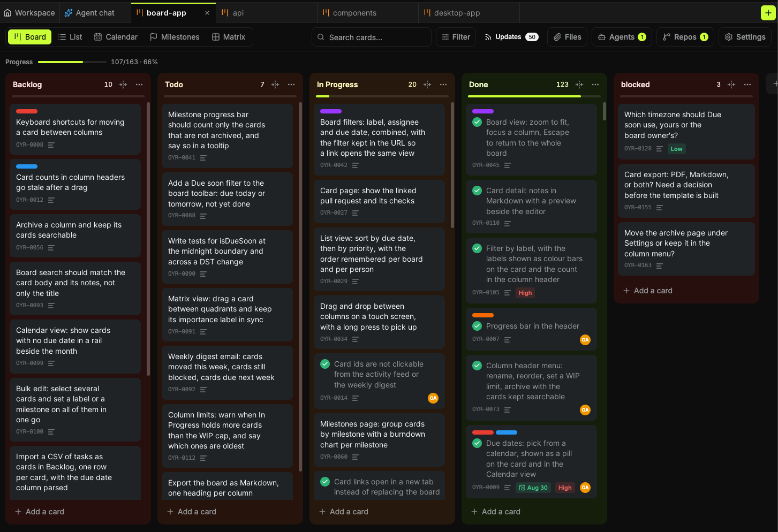This screenshot has width=778, height=532.
Task: Switch to the components tab
Action: [x=368, y=13]
